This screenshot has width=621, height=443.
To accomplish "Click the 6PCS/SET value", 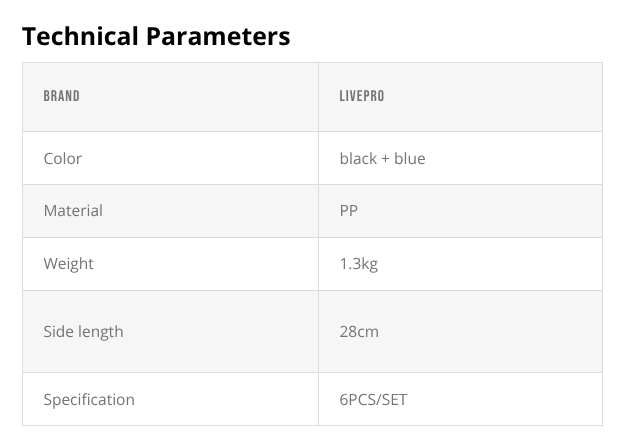I will pyautogui.click(x=373, y=399).
